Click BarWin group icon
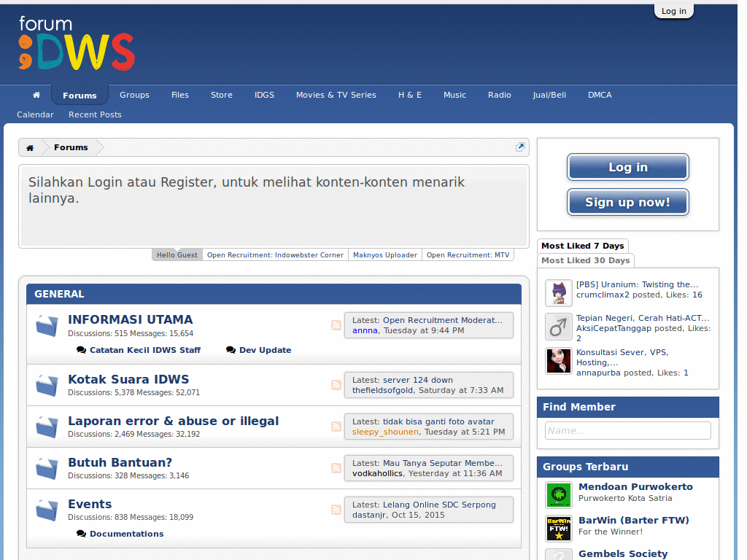 click(558, 529)
